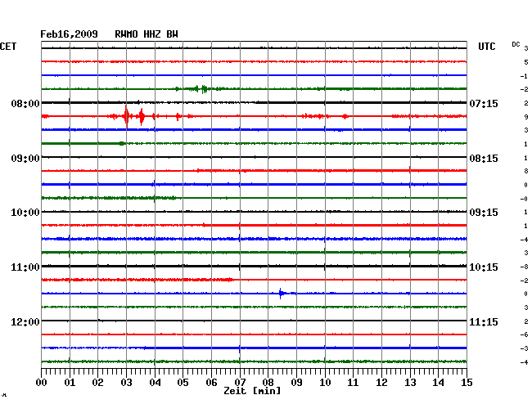532x404 pixels.
Task: Click the DC value "9"
Action: pyautogui.click(x=526, y=117)
